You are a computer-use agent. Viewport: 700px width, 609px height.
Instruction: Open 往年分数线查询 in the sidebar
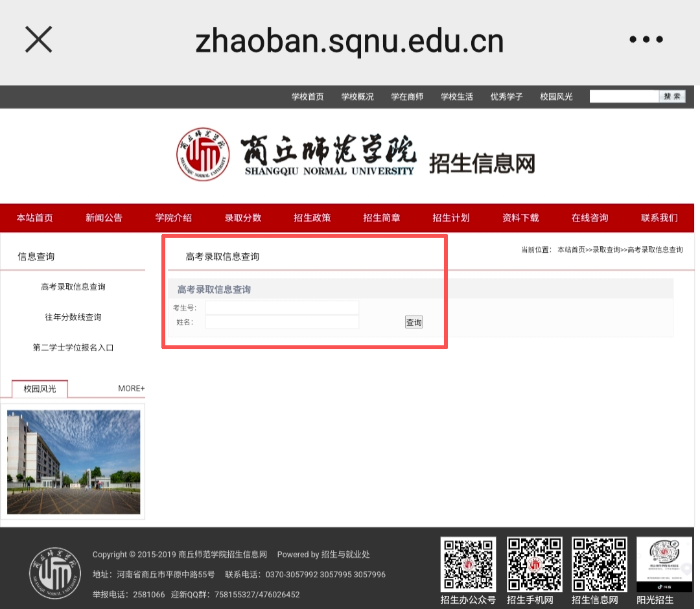click(73, 317)
